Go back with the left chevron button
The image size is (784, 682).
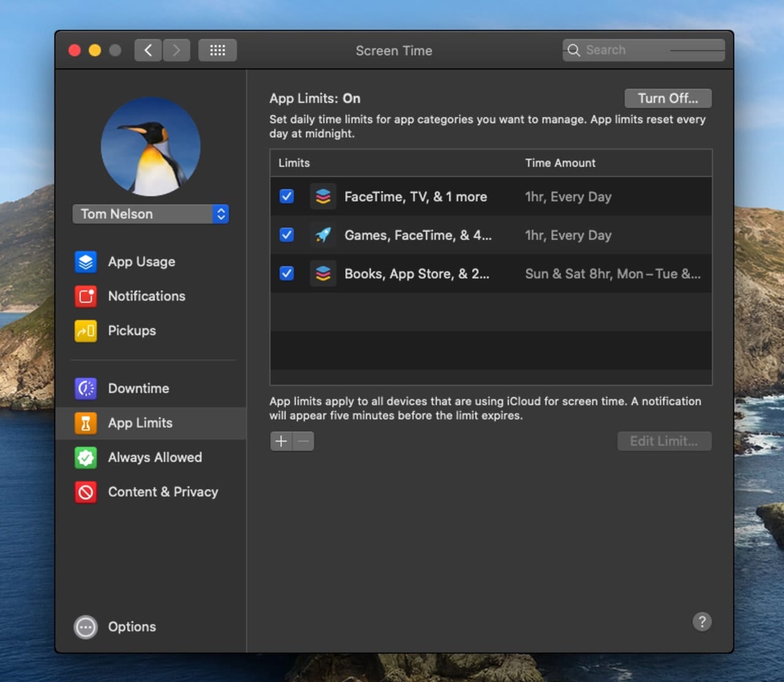[x=148, y=50]
